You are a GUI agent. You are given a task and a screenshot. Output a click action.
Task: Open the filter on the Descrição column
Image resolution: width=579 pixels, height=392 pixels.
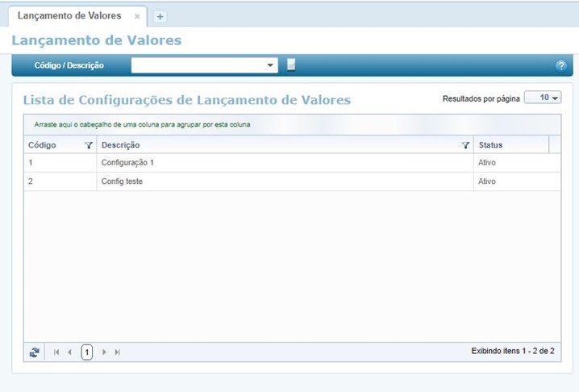[465, 145]
